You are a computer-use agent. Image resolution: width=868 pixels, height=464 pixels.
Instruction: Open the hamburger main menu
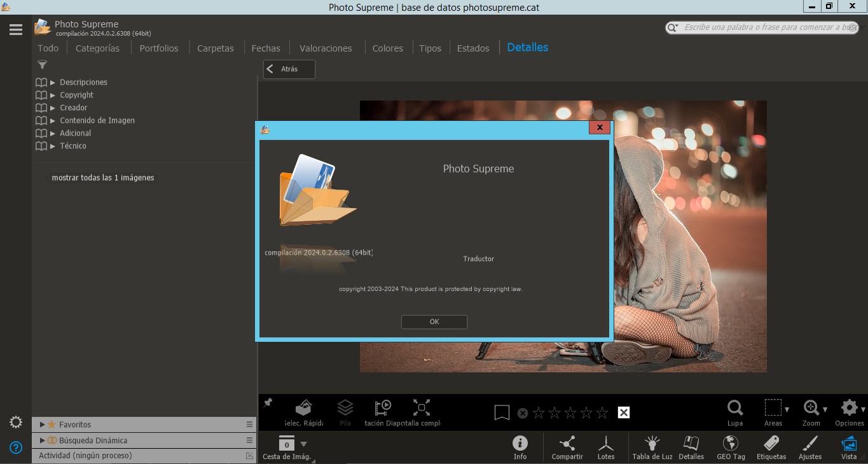(16, 29)
